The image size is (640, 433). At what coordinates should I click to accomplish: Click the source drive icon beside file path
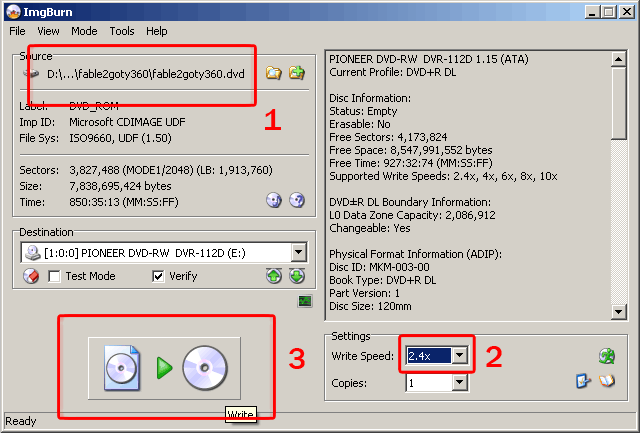pyautogui.click(x=31, y=74)
